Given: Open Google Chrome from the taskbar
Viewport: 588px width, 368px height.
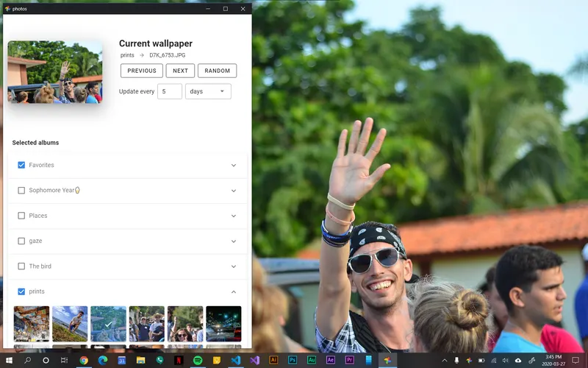Looking at the screenshot, I should tap(84, 361).
